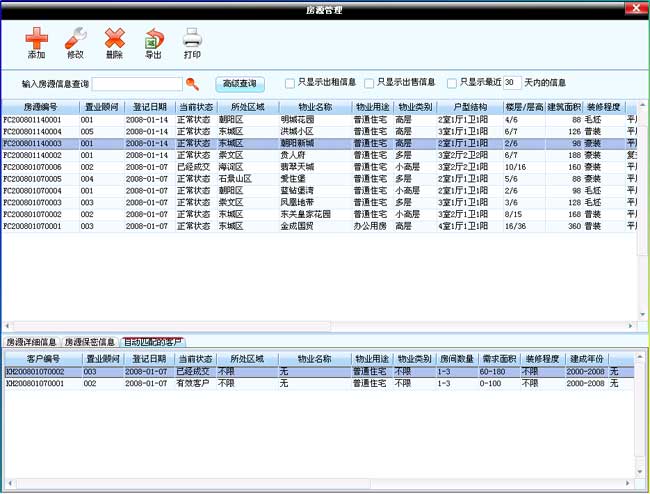650x494 pixels.
Task: Click the 房源信息 search input field
Action: [137, 84]
